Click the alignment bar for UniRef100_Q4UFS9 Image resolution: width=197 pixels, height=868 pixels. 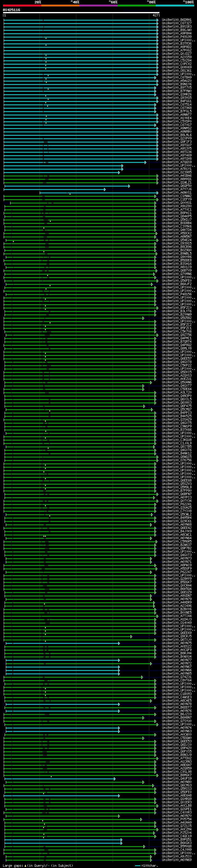pyautogui.click(x=60, y=779)
